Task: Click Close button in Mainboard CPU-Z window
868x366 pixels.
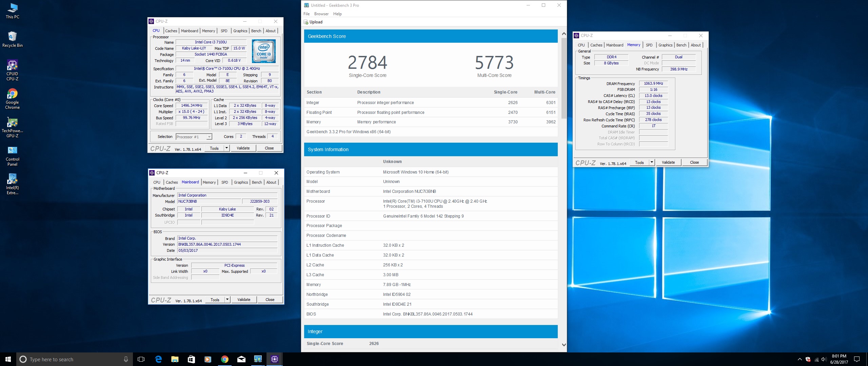Action: click(270, 300)
